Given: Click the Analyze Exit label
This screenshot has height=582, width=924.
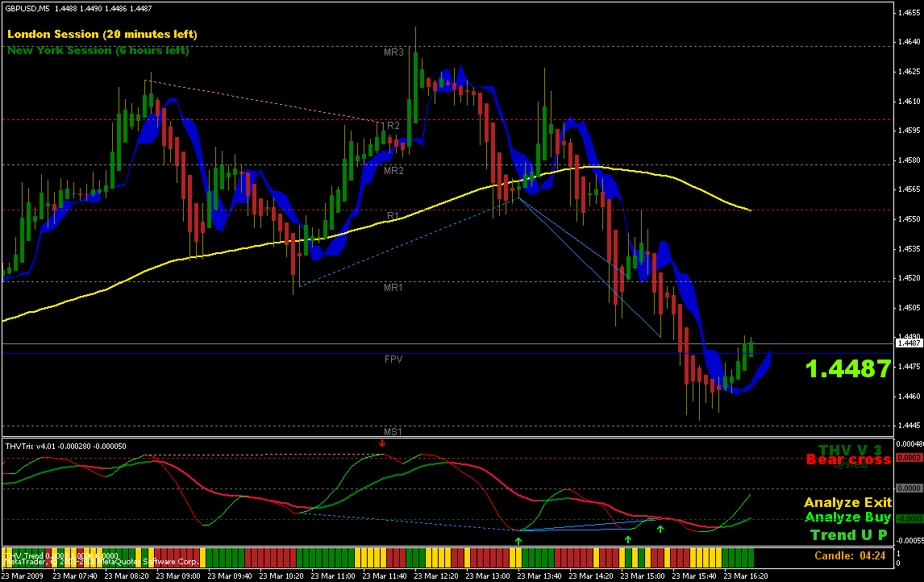Looking at the screenshot, I should point(848,502).
